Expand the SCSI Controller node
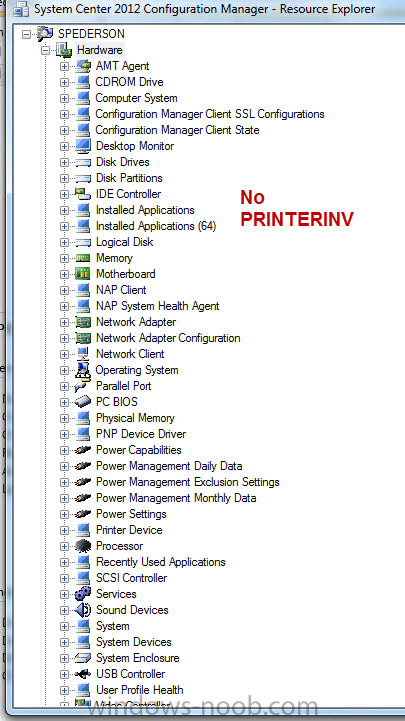The image size is (405, 721). pos(64,578)
